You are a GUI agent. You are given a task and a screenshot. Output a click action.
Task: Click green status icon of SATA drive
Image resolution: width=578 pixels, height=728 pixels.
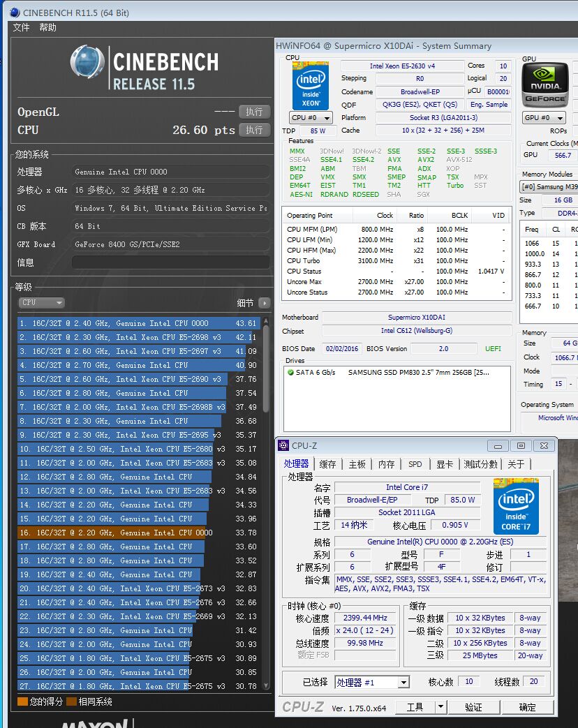[x=290, y=372]
